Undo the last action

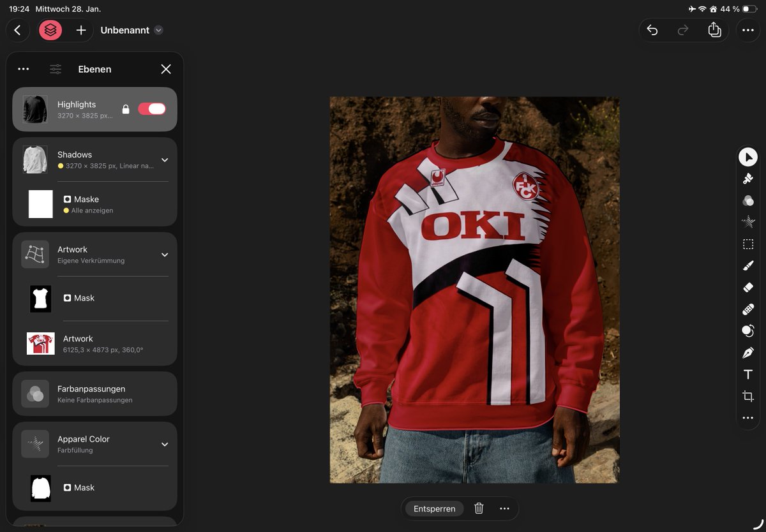click(x=652, y=30)
